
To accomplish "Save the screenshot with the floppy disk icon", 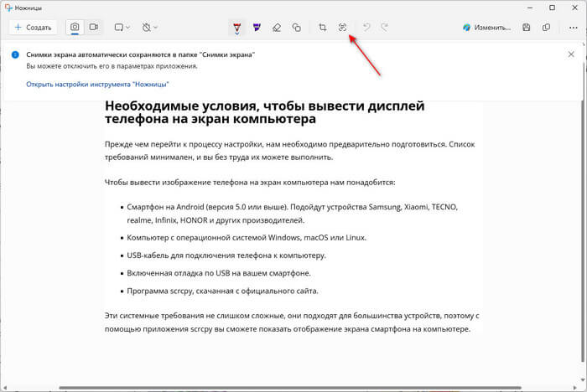I will tap(526, 28).
